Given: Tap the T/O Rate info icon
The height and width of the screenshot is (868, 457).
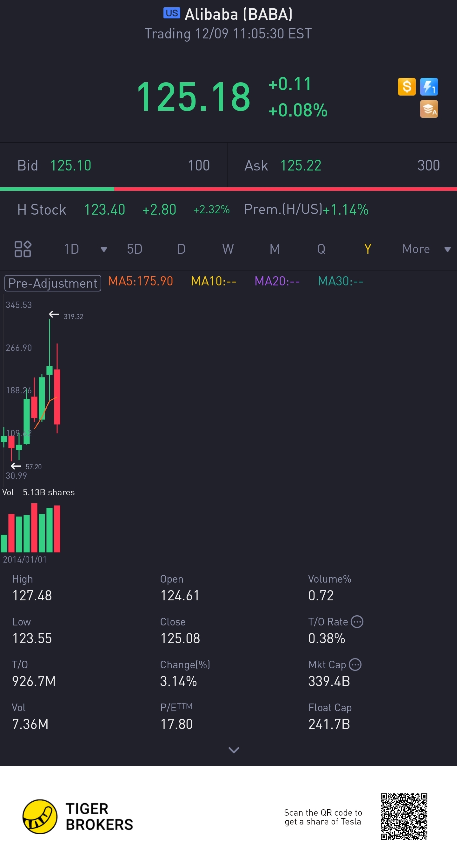Looking at the screenshot, I should tap(357, 622).
